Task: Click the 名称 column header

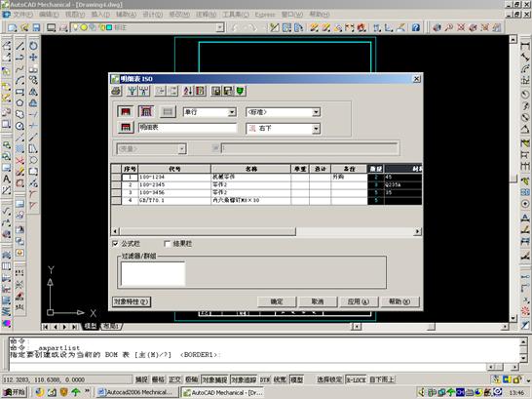Action: pyautogui.click(x=250, y=169)
